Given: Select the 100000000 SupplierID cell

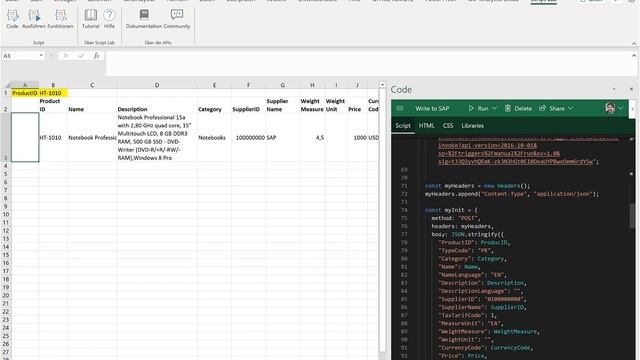Looking at the screenshot, I should click(249, 138).
